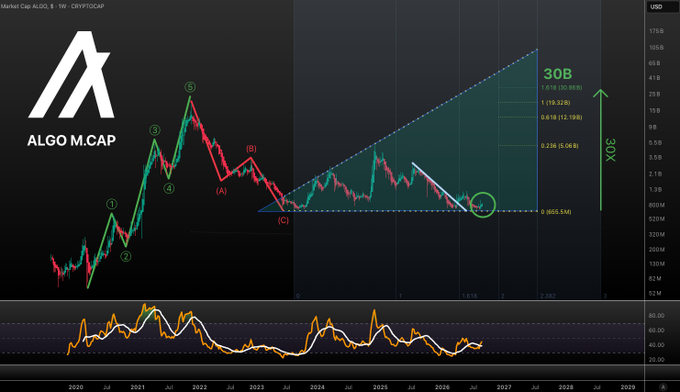Click 105B on the price axis
Viewport: 680px width, 392px height.
[656, 48]
